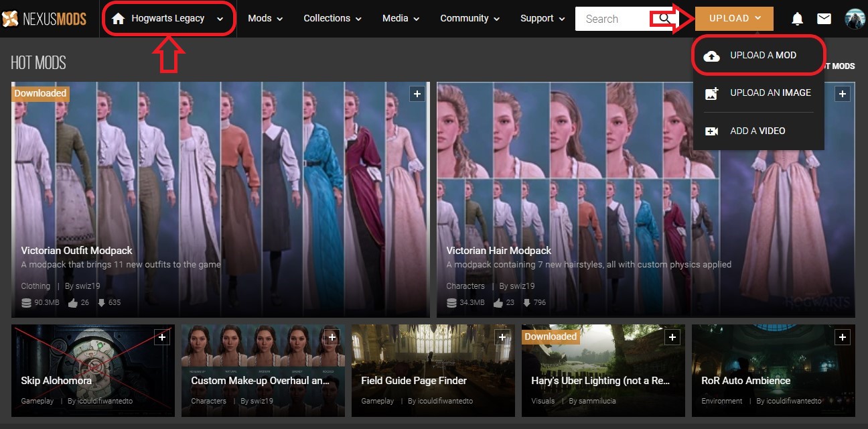Click downloads arrow icon showing 796
This screenshot has width=868, height=429.
528,302
